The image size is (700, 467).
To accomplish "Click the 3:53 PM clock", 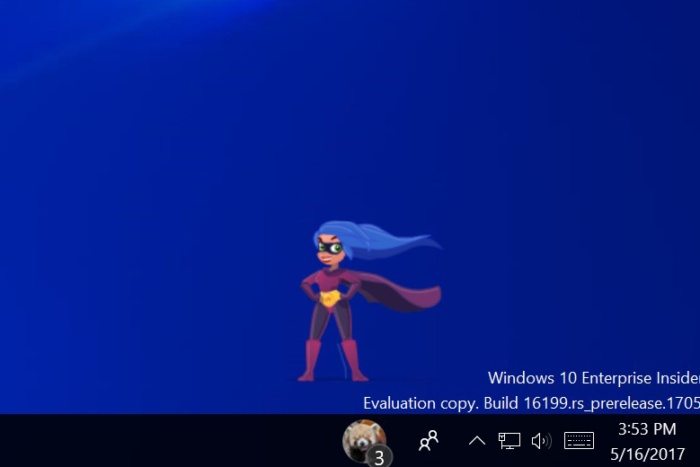I will (647, 429).
